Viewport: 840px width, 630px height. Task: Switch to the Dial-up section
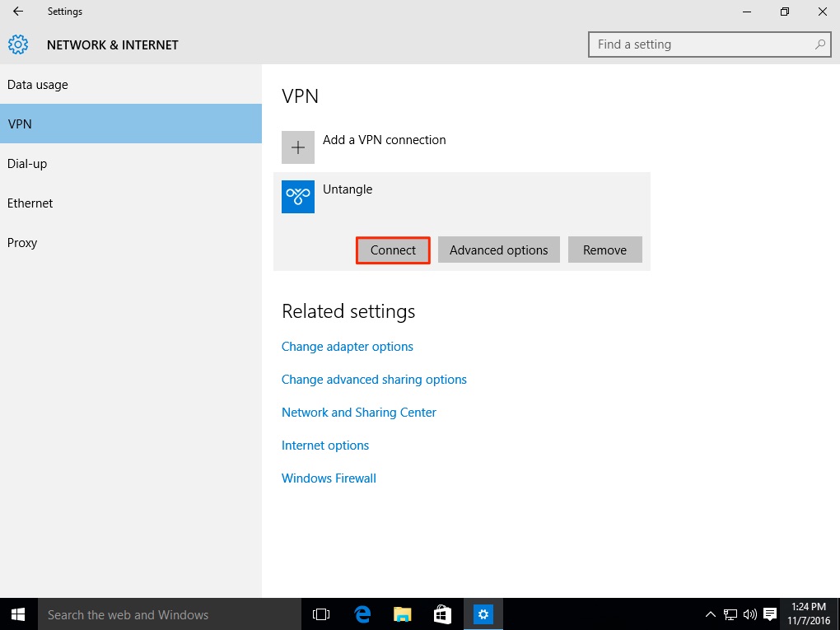(x=27, y=164)
